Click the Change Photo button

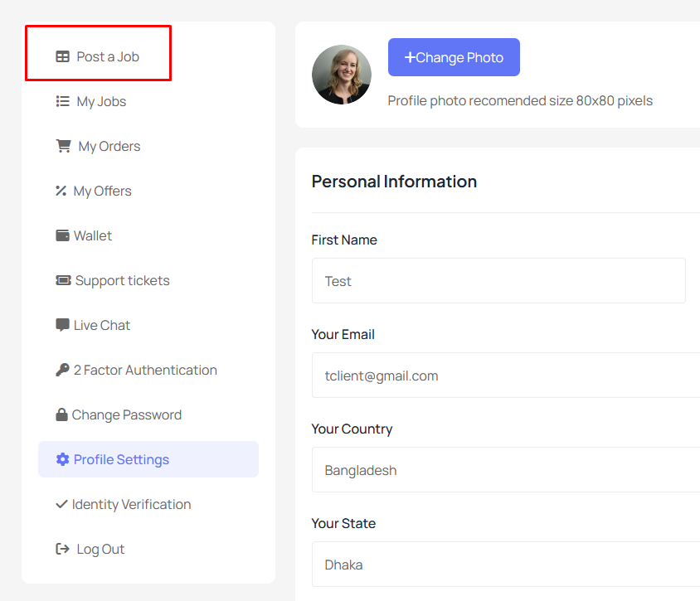point(454,57)
